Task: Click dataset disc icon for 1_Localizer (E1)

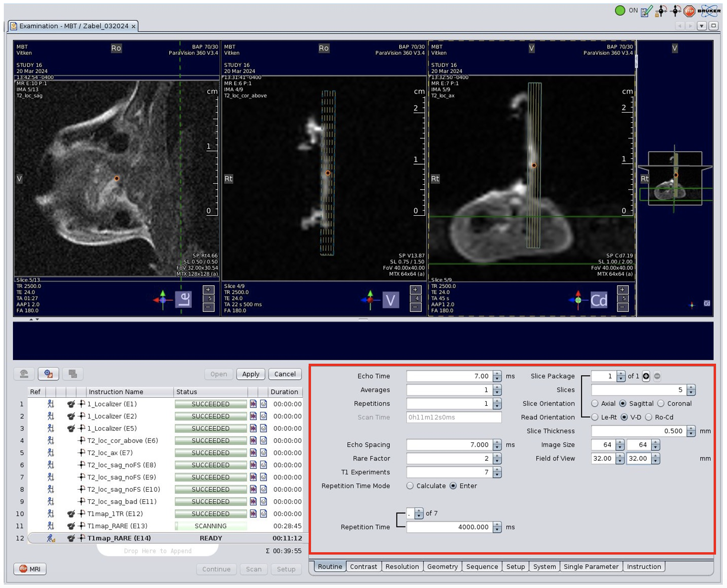Action: click(263, 404)
